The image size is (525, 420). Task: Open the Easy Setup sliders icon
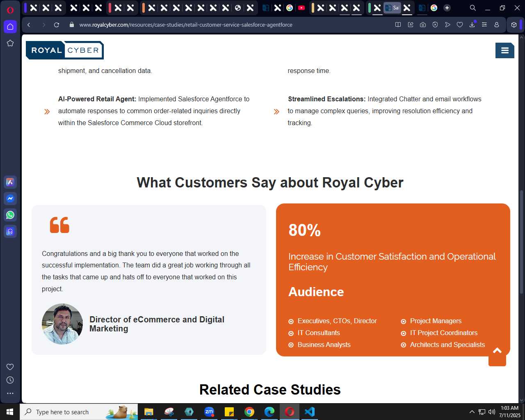pyautogui.click(x=484, y=25)
